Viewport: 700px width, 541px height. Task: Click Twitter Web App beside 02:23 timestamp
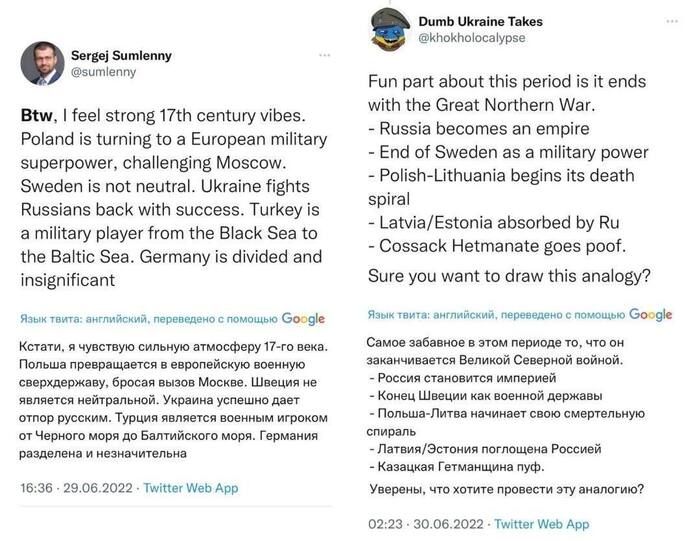[541, 523]
